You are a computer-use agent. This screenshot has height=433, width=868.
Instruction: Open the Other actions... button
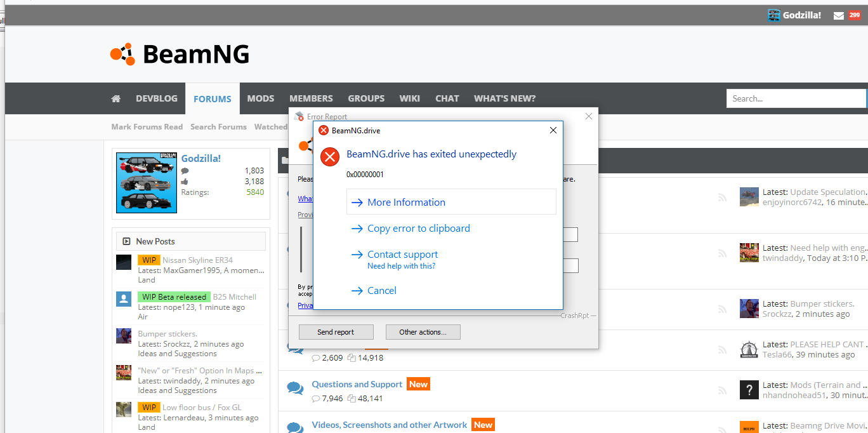coord(423,332)
